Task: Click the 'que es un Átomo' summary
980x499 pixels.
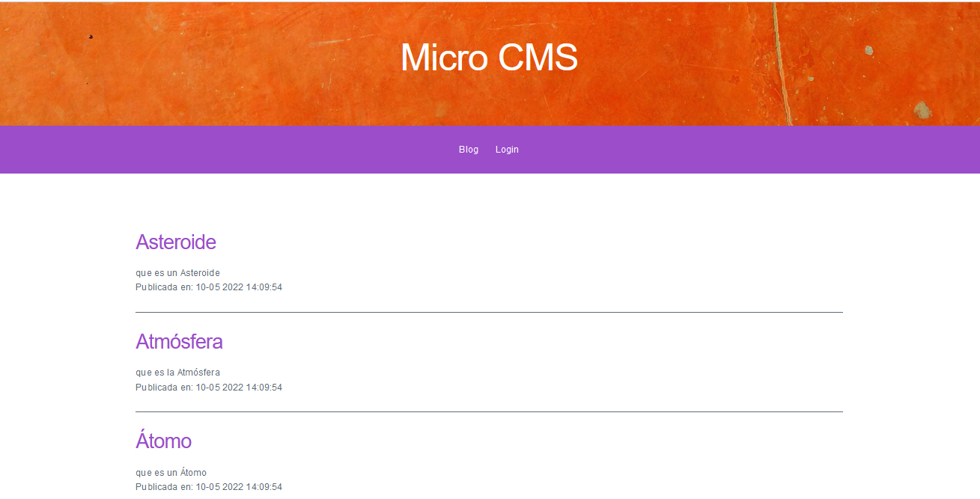Action: (171, 473)
